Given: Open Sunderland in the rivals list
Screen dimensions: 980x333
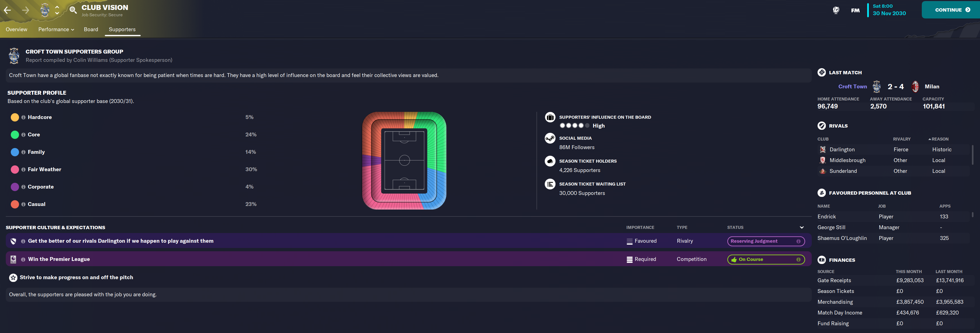Looking at the screenshot, I should (x=843, y=171).
